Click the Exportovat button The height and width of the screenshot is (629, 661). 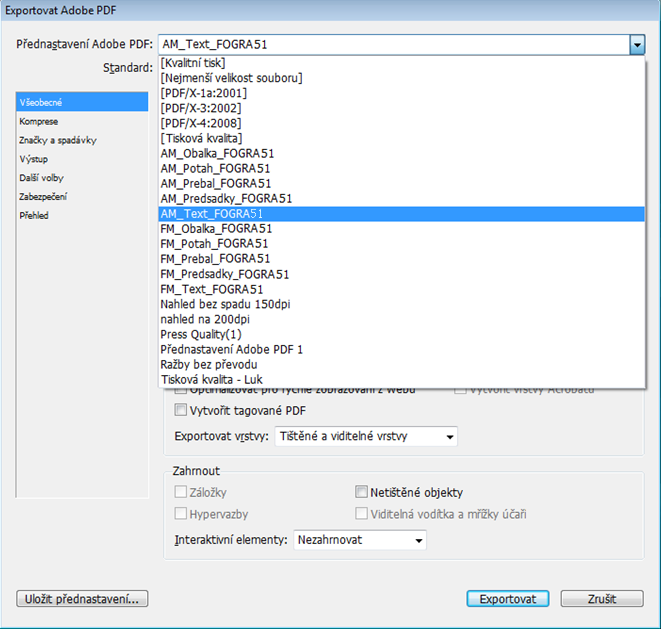(507, 599)
